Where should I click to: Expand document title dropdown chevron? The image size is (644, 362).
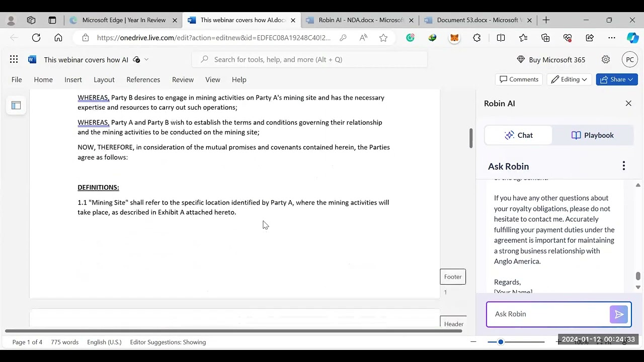[146, 59]
